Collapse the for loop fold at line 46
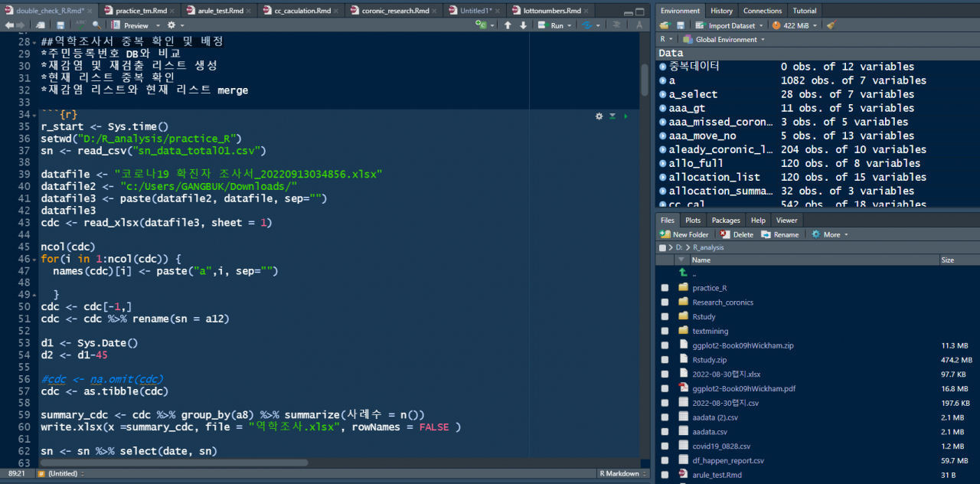Screen dimensions: 980x484 (x=35, y=260)
